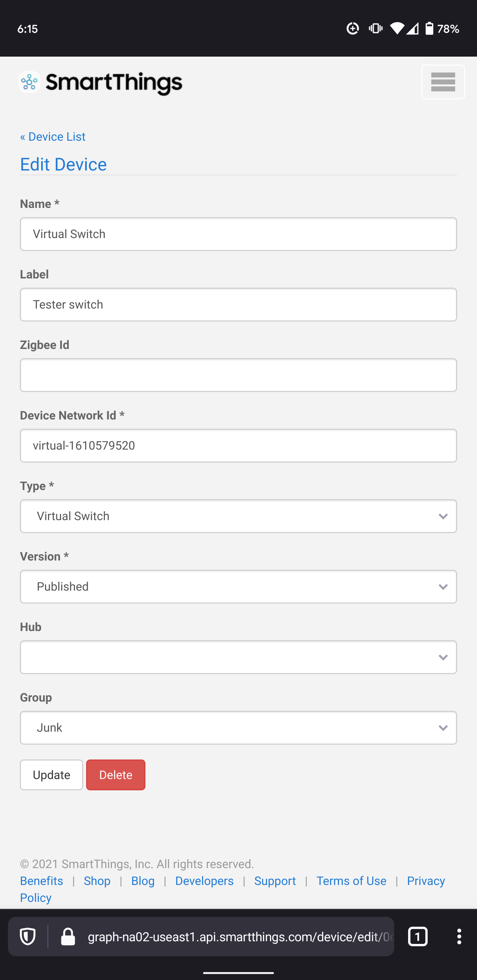
Task: Tap the site security lock icon
Action: (68, 936)
